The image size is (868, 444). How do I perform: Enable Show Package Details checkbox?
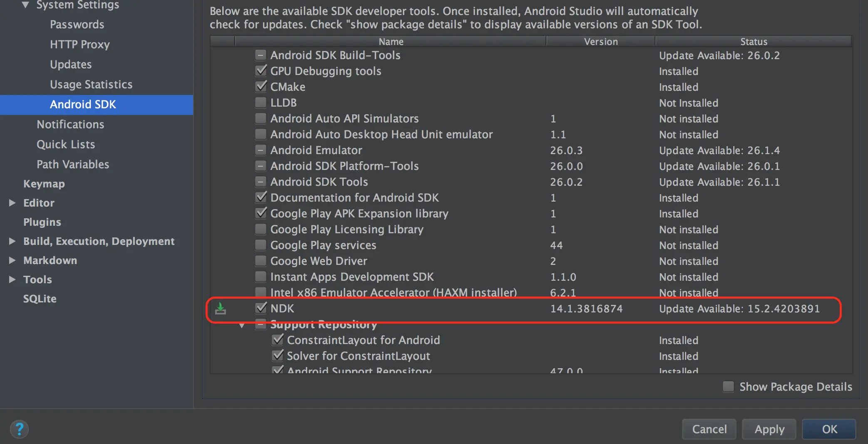728,387
